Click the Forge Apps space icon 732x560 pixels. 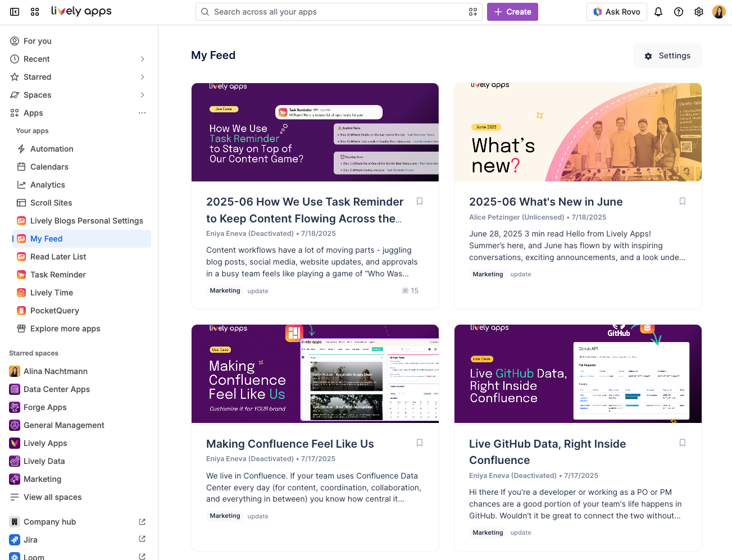point(15,407)
